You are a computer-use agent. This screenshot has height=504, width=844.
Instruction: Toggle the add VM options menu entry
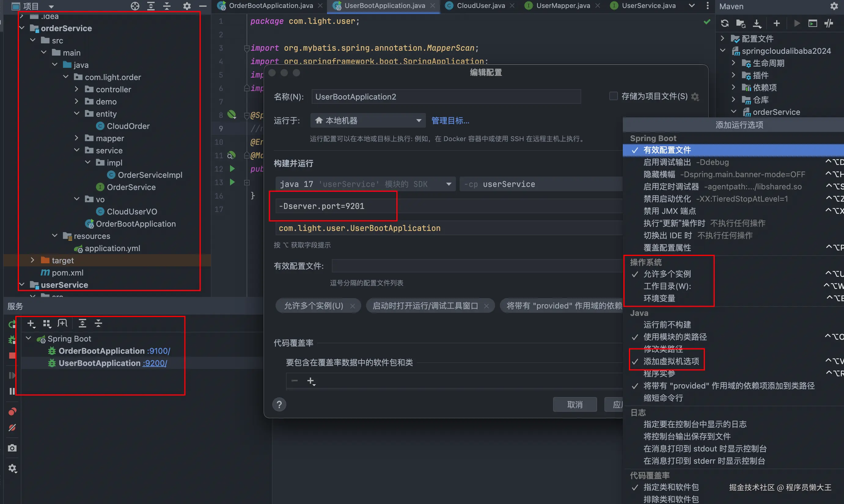pos(671,361)
